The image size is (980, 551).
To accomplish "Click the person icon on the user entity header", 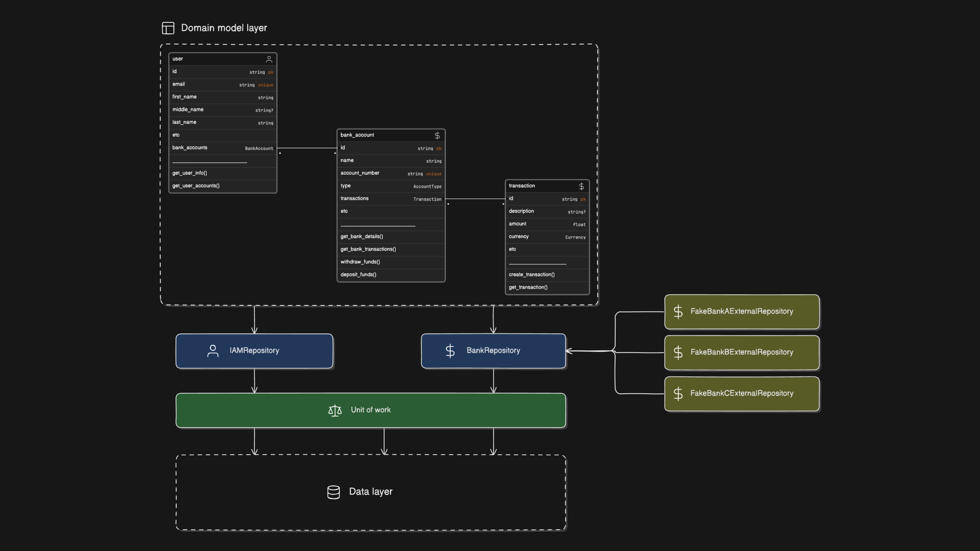I will [269, 59].
